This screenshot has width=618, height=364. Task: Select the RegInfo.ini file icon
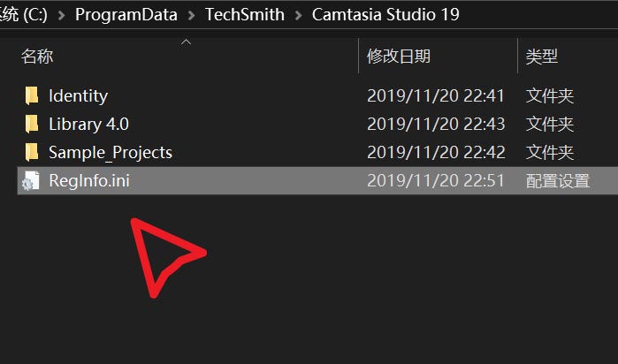point(32,181)
